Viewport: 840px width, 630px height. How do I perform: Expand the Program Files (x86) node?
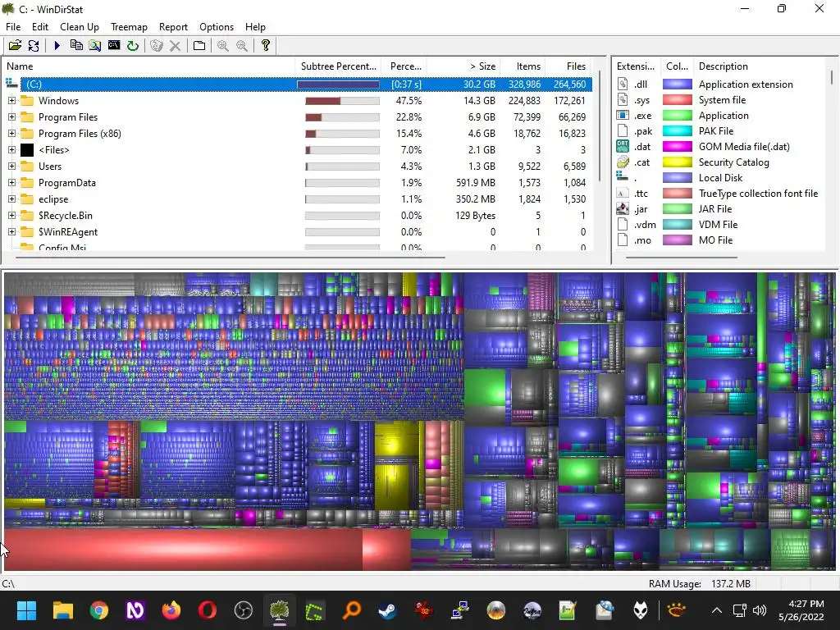point(11,134)
